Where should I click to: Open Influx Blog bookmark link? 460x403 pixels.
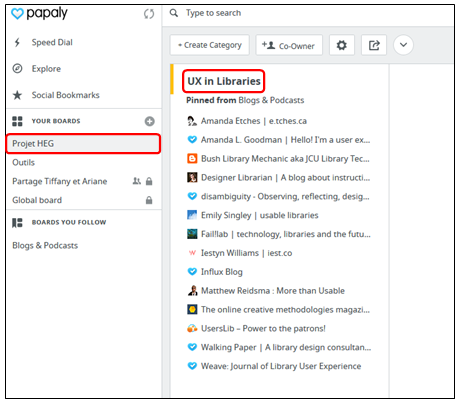pyautogui.click(x=222, y=272)
